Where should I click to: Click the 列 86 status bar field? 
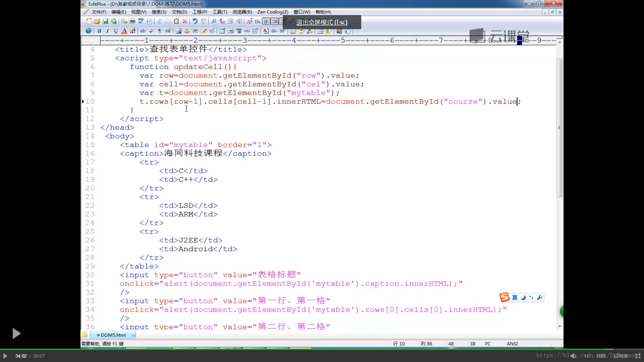(427, 344)
